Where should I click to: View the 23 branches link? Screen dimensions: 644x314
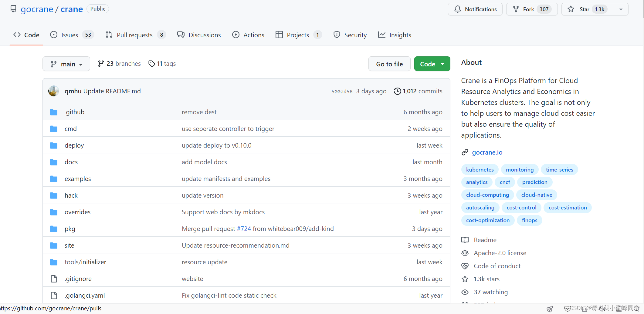click(119, 64)
